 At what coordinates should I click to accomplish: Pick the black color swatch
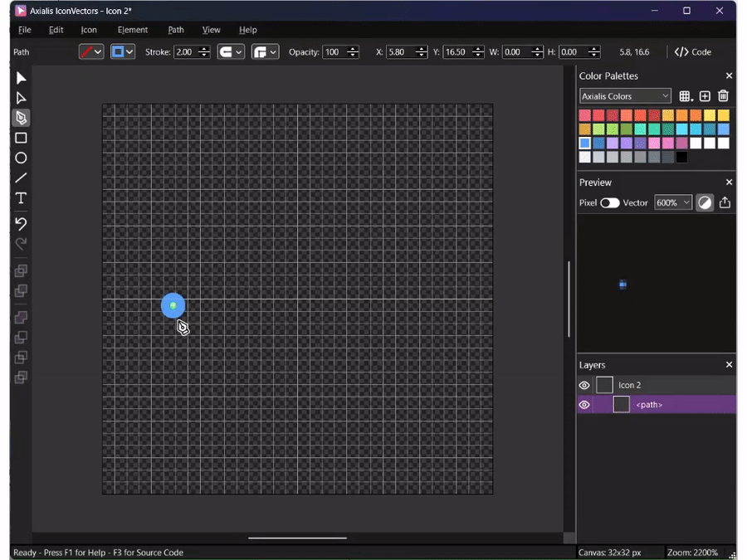click(681, 157)
